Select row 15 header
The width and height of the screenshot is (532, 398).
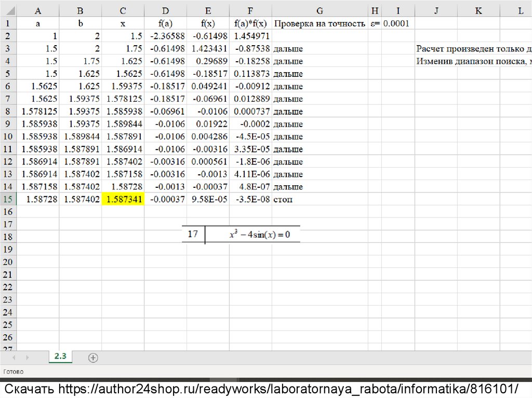tap(8, 199)
